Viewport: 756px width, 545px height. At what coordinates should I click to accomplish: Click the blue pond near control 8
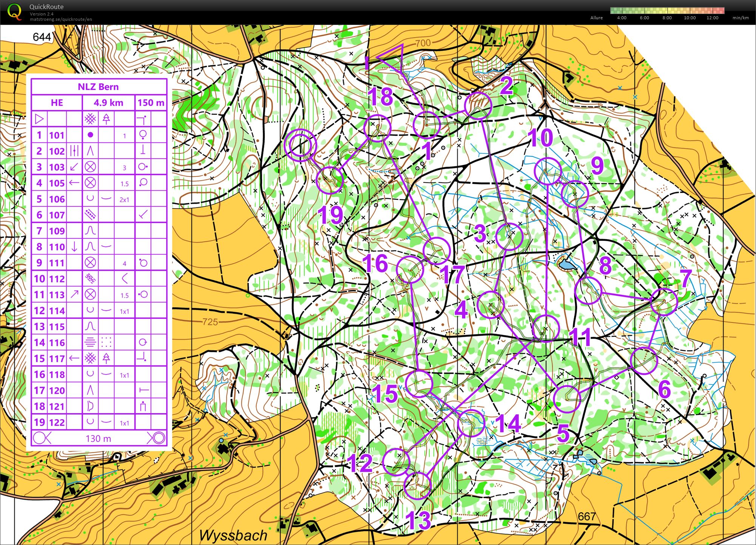pos(566,264)
